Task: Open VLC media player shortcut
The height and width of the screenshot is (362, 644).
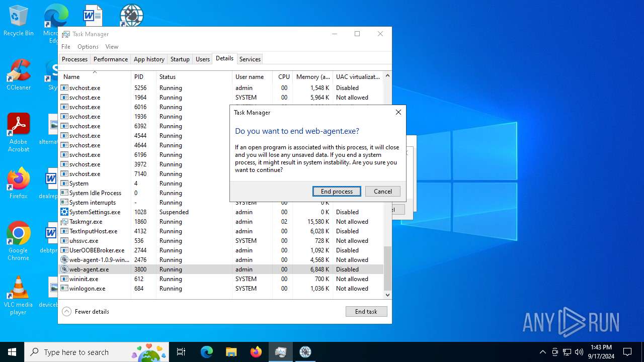Action: click(x=19, y=296)
